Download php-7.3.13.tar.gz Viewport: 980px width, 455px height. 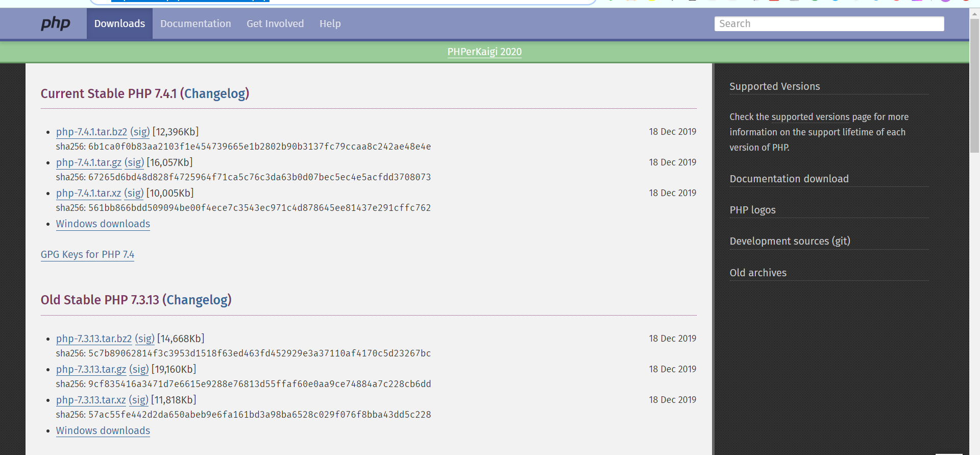point(91,369)
